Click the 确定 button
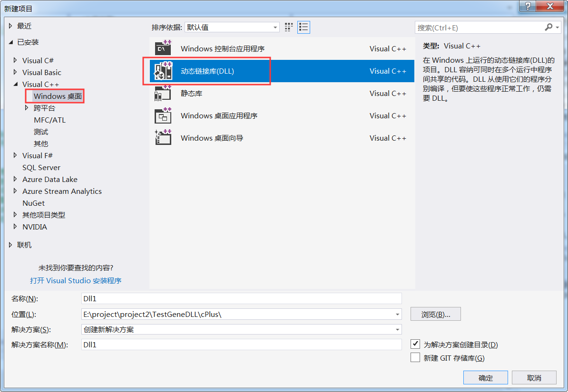The width and height of the screenshot is (568, 392). coord(485,378)
